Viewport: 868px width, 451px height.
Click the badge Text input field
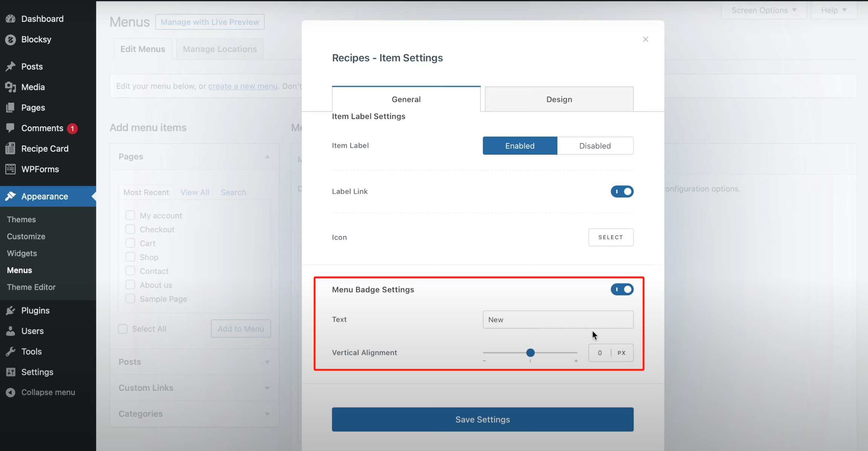pos(558,320)
